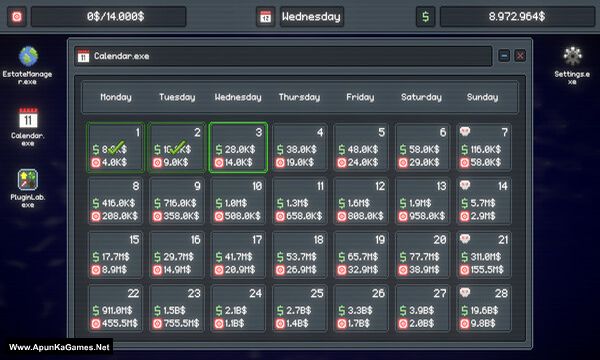Click the red target icon on day 12
Viewport: 600px width, 360px height.
tap(342, 217)
